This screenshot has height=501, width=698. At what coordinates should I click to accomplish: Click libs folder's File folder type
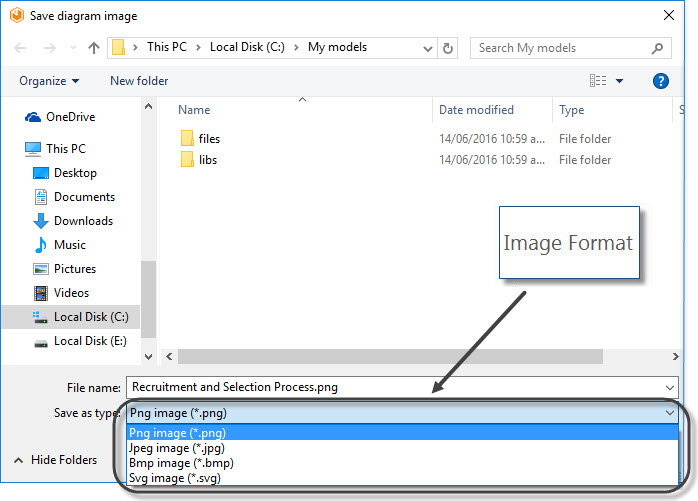pyautogui.click(x=585, y=160)
